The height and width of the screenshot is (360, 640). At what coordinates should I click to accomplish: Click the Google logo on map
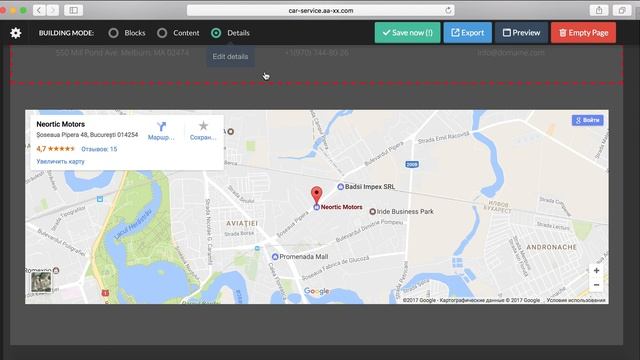[x=316, y=291]
